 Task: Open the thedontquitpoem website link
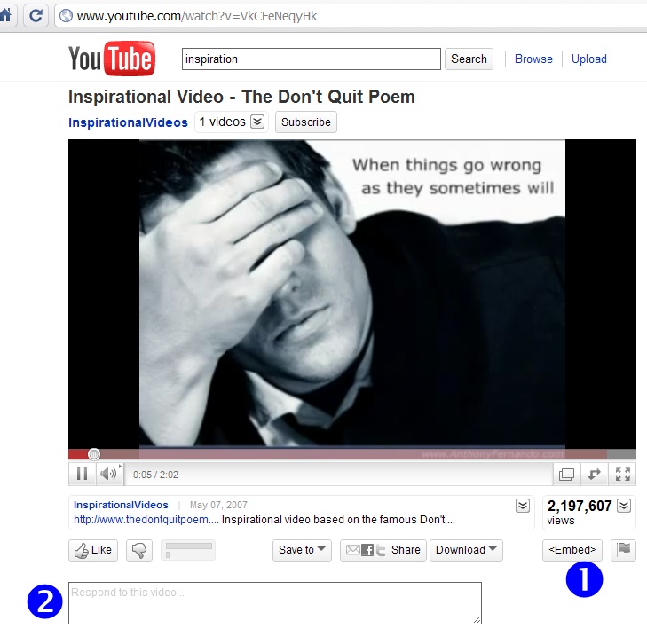point(146,520)
